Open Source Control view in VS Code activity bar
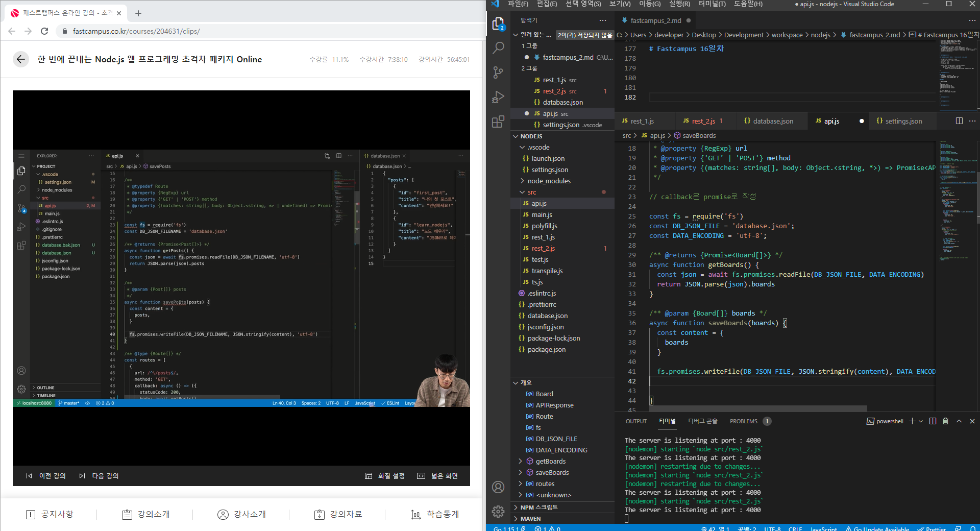 (x=498, y=73)
